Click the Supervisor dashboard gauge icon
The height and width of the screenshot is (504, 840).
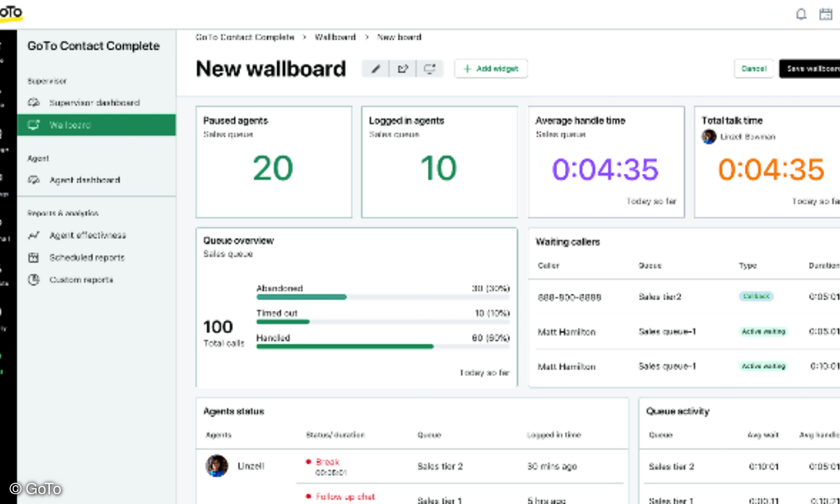34,103
